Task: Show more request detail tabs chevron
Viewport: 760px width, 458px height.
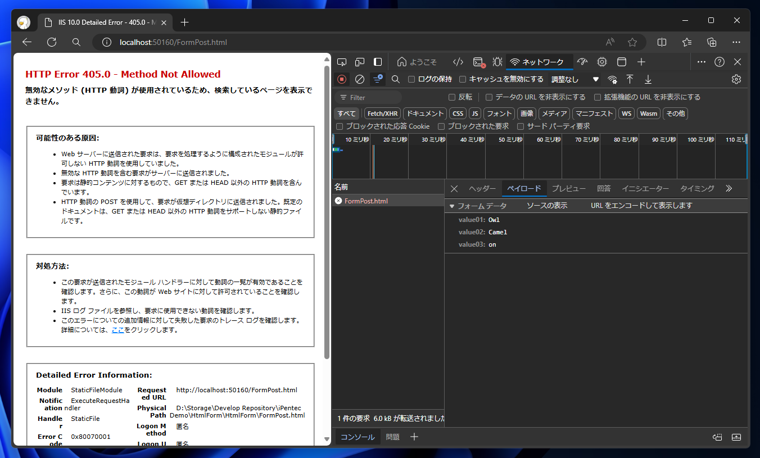Action: (x=728, y=189)
